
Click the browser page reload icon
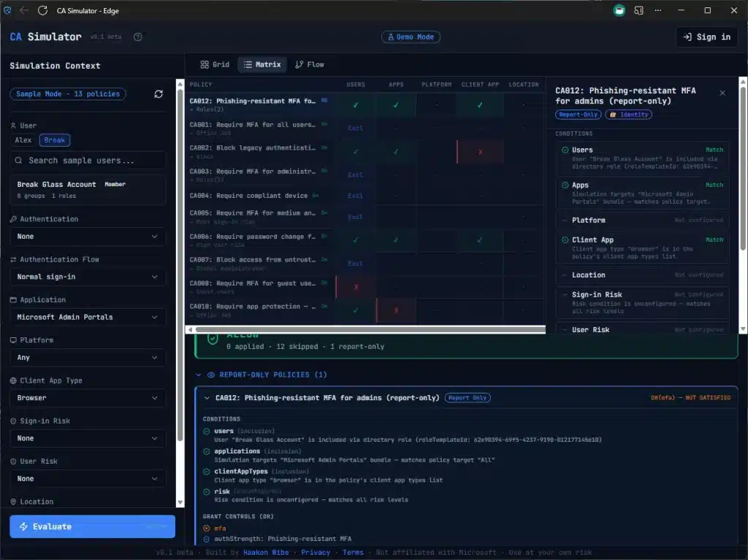42,11
